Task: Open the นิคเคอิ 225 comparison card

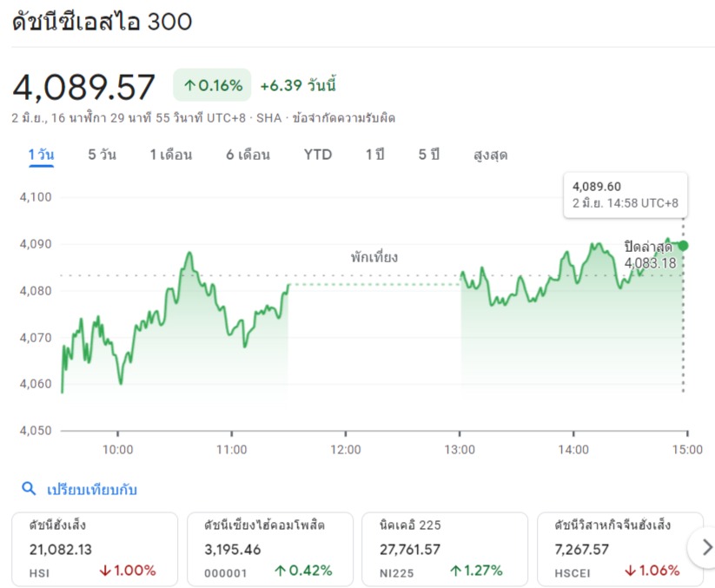Action: (444, 548)
